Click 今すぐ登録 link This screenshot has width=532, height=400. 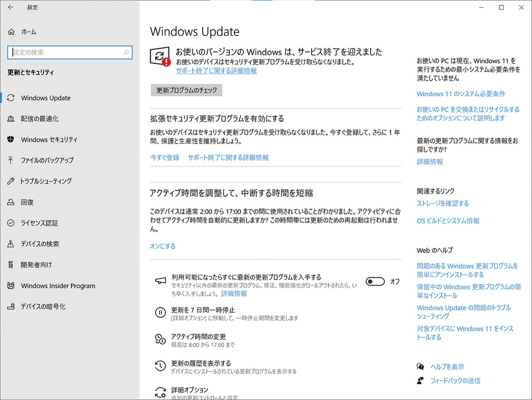tap(164, 157)
